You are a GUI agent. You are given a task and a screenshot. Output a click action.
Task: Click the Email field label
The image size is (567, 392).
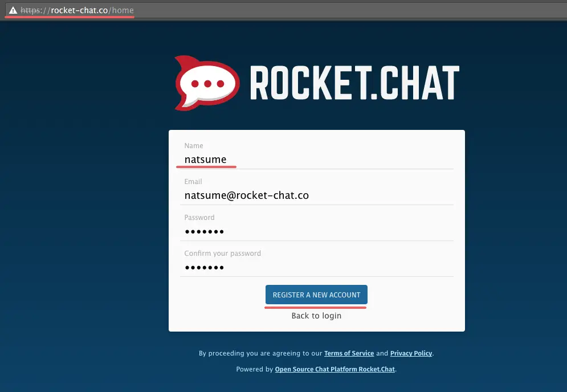pyautogui.click(x=193, y=182)
